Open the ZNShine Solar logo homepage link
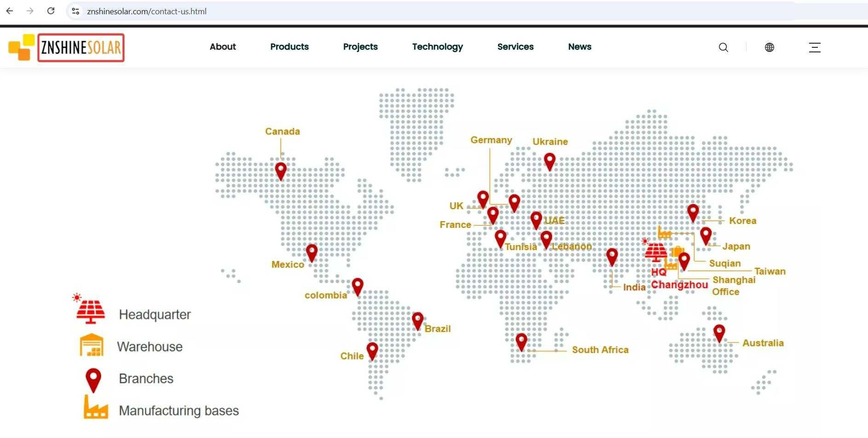The image size is (868, 438). 67,47
